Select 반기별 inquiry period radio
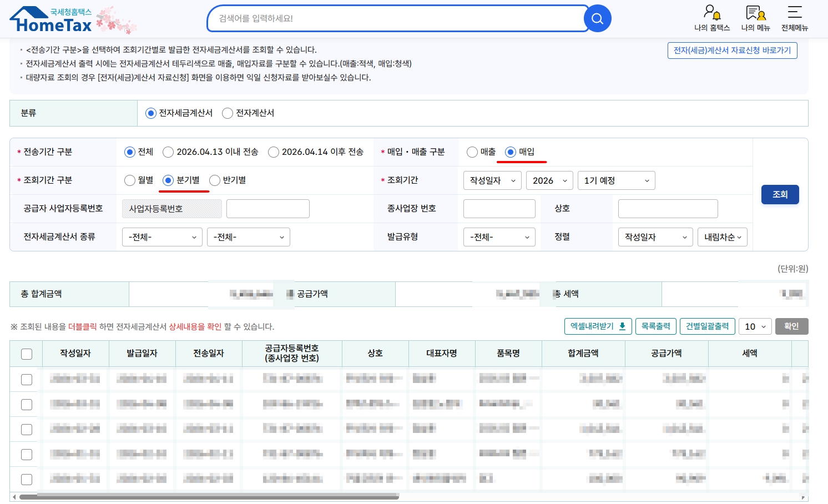This screenshot has height=504, width=828. tap(215, 180)
